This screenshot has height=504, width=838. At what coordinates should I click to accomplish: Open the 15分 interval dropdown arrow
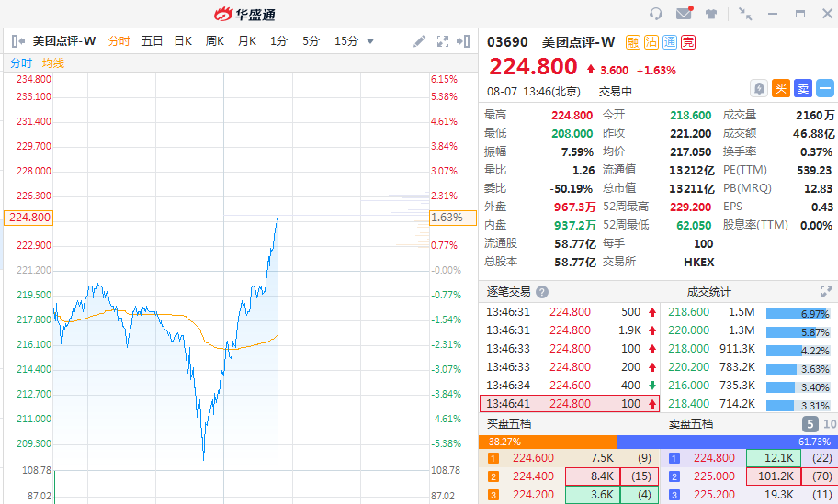pyautogui.click(x=370, y=41)
